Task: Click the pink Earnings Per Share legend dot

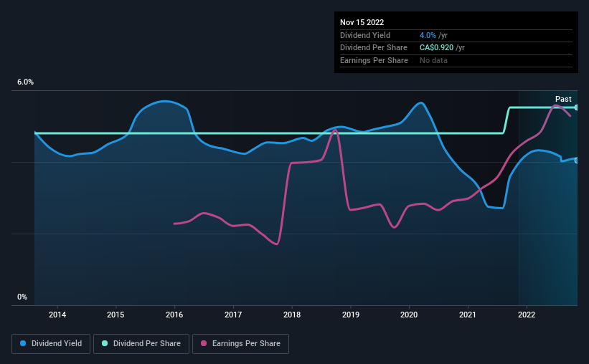Action: point(204,343)
